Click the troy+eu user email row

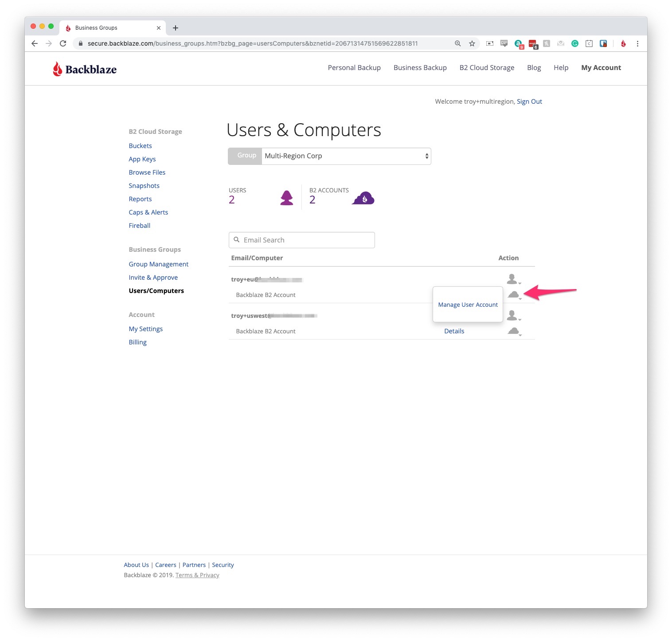click(267, 279)
